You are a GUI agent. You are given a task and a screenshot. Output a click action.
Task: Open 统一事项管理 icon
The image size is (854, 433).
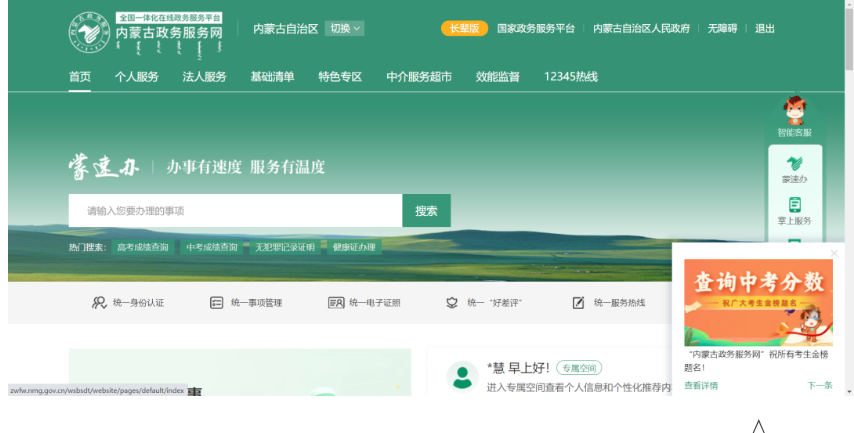(217, 303)
